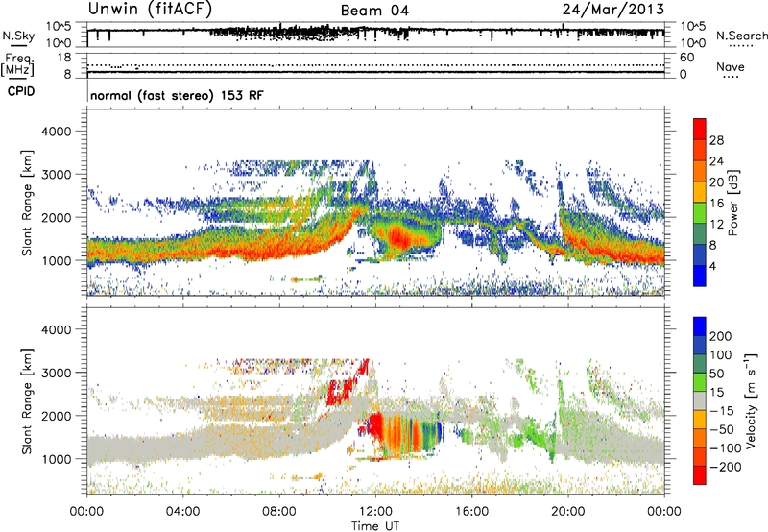Click the 'Power [dB]' colorbar title
The width and height of the screenshot is (768, 532).
point(733,203)
